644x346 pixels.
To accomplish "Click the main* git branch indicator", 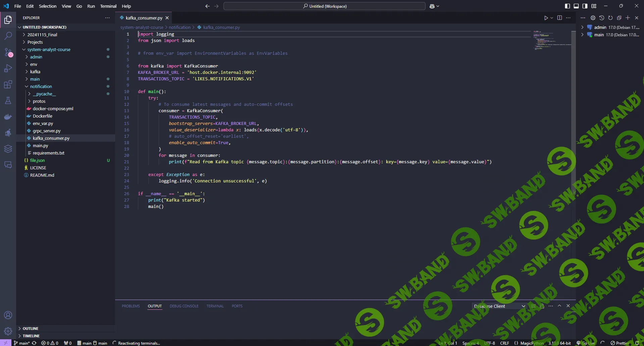I will tap(22, 343).
